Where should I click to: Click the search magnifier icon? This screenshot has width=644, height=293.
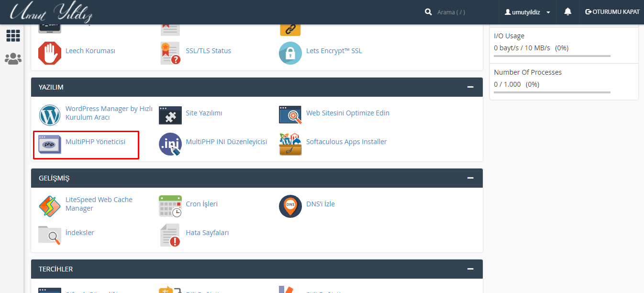point(428,12)
